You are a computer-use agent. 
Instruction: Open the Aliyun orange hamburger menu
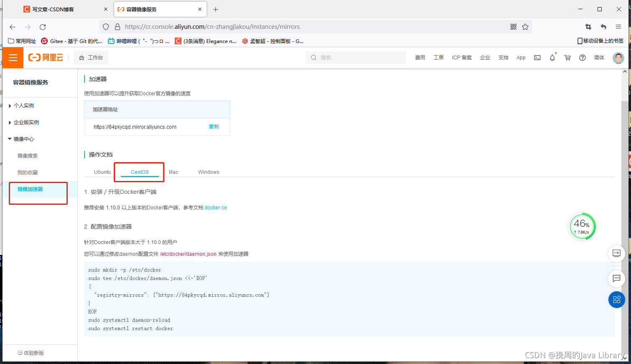[13, 58]
